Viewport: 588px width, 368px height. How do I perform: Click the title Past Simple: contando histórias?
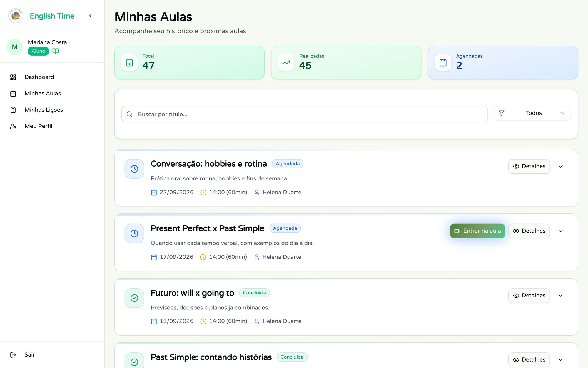pyautogui.click(x=211, y=357)
